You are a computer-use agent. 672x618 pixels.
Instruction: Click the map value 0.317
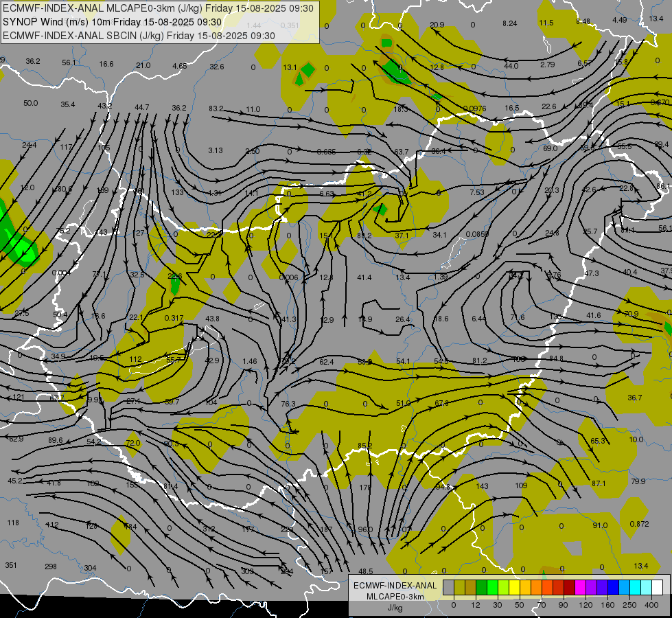click(x=174, y=318)
